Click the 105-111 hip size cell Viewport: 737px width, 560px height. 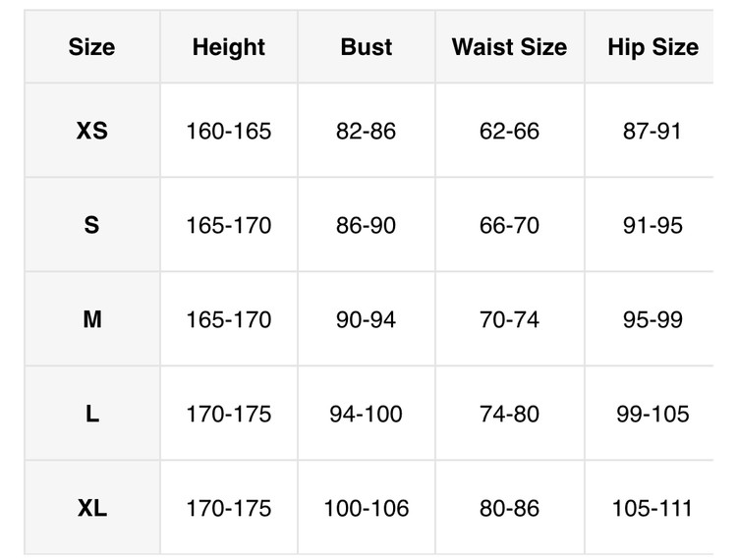652,508
